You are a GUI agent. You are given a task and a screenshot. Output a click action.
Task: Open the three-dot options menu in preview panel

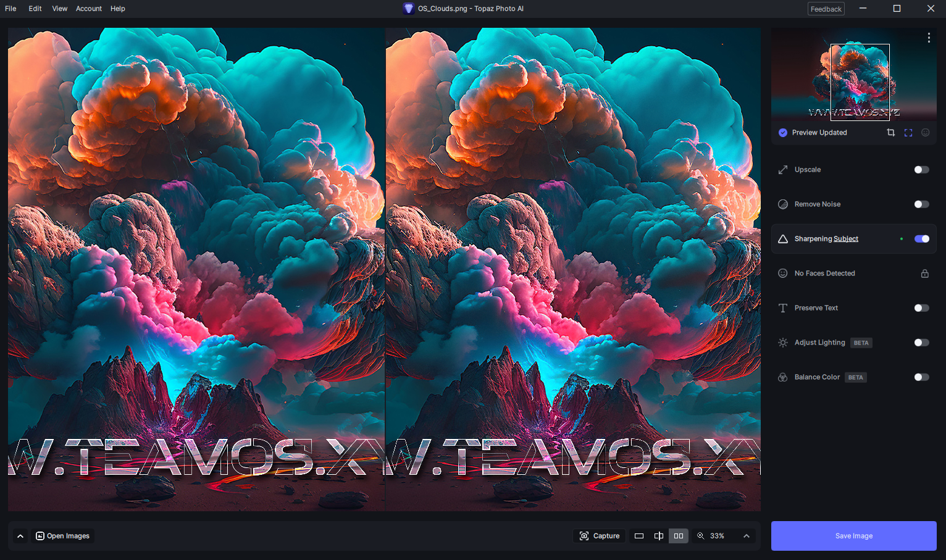[x=929, y=38]
